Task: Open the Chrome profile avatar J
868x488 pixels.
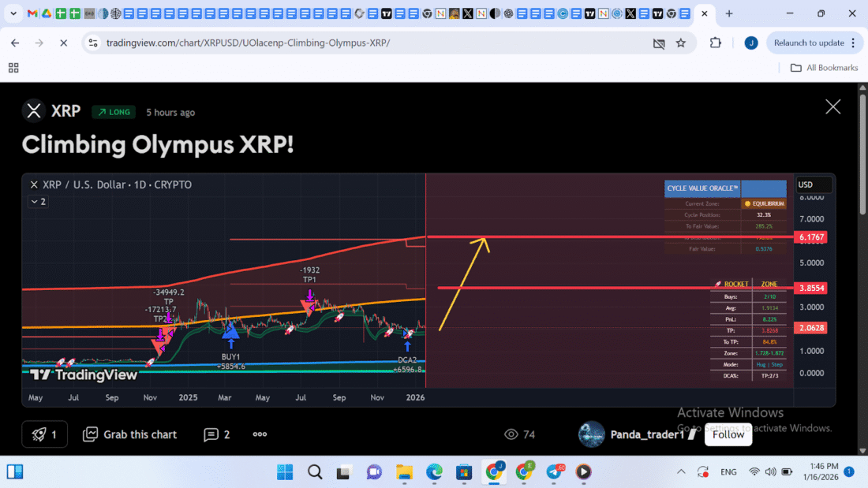Action: (x=751, y=43)
